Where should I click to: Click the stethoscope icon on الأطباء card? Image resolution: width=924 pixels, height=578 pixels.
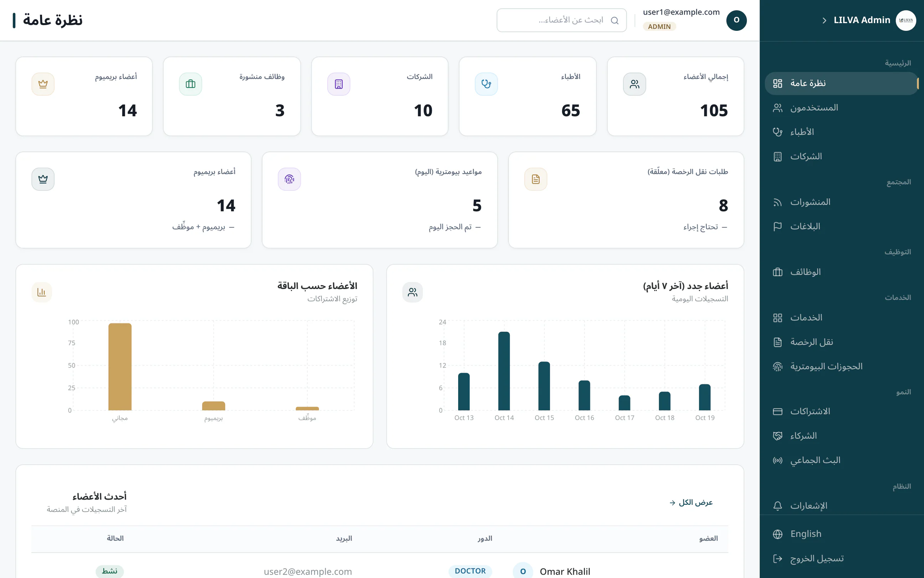[x=486, y=84]
